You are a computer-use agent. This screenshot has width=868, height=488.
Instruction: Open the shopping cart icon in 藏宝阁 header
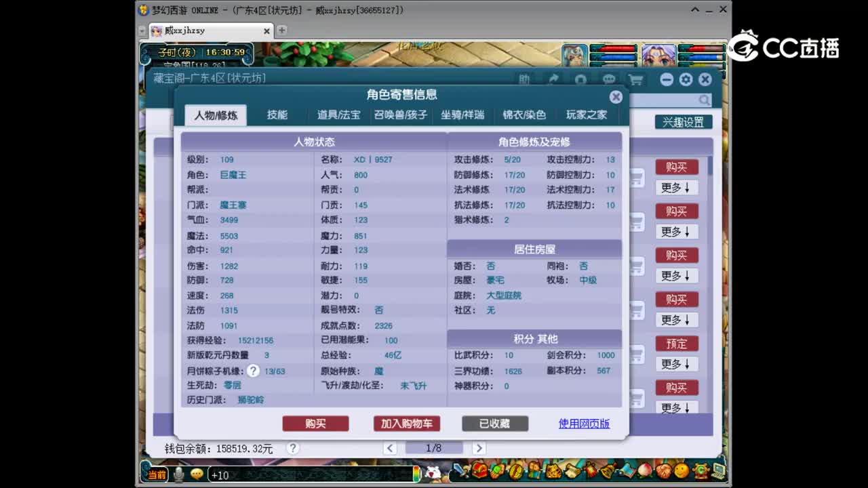pos(636,80)
